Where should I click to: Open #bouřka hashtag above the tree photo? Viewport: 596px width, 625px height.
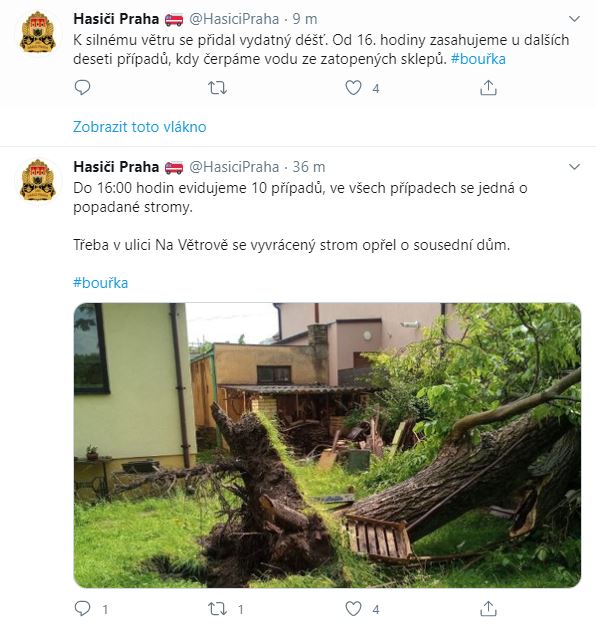[x=100, y=283]
